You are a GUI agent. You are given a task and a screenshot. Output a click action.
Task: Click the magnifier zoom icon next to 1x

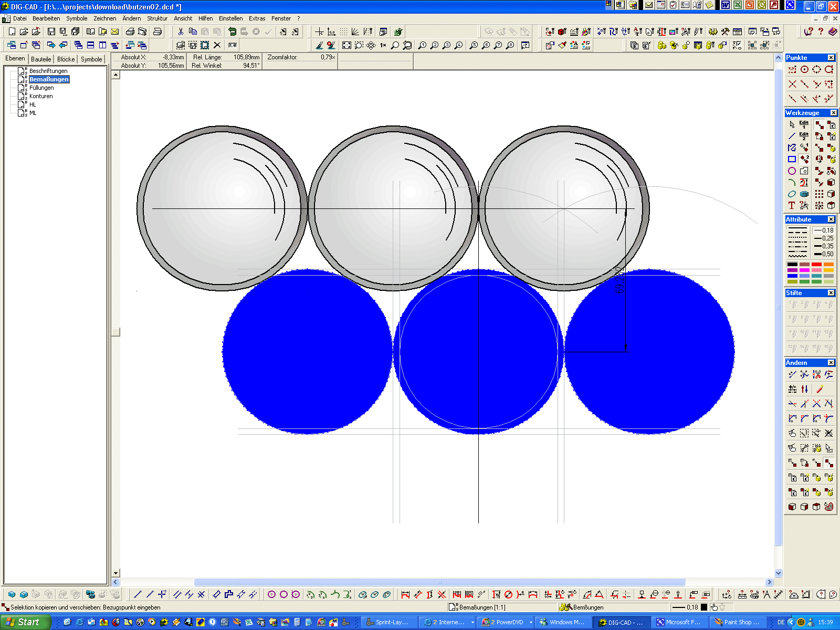coord(395,45)
